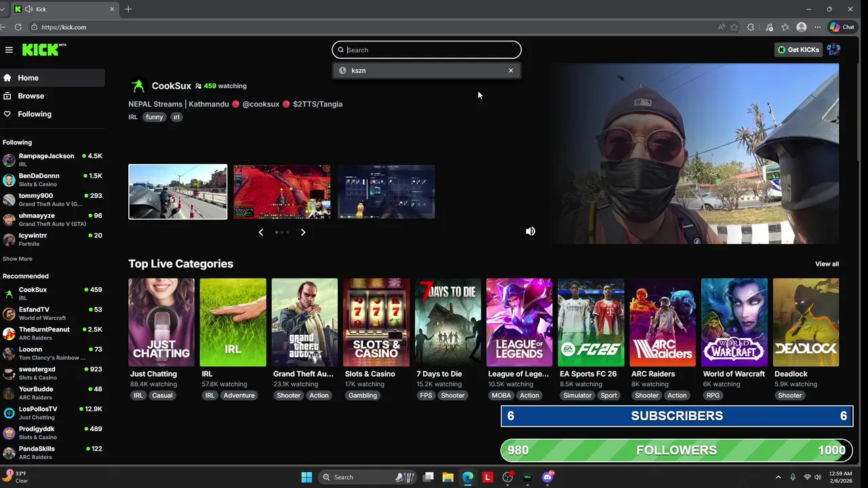The height and width of the screenshot is (488, 868).
Task: Open Just Chatting category
Action: 161,323
